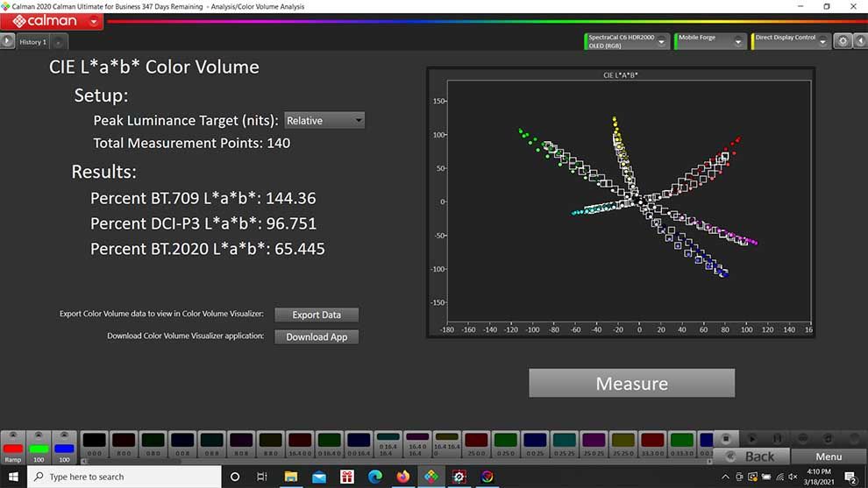Open Cortana from the taskbar
The width and height of the screenshot is (868, 488).
click(235, 477)
